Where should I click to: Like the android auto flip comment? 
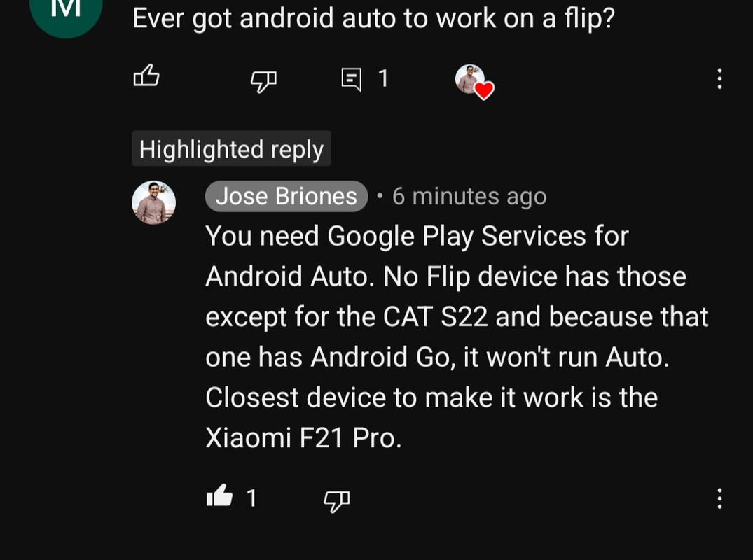[146, 76]
